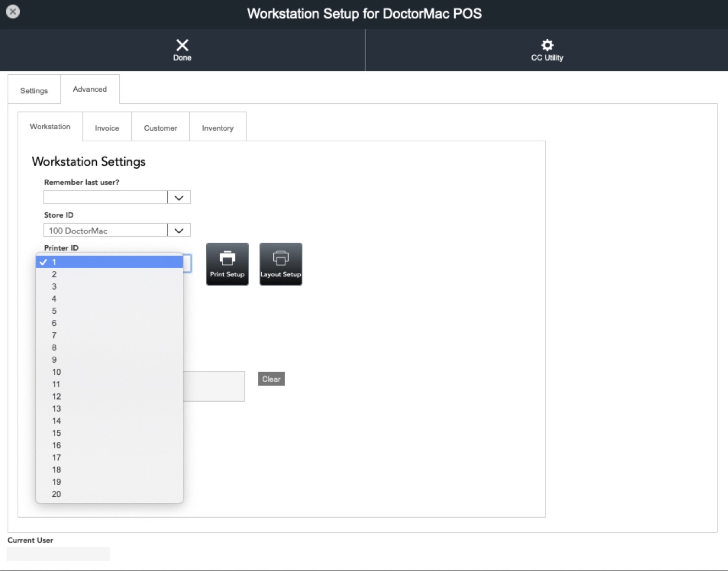Select the checked option 1 in list
The image size is (728, 571).
point(109,262)
